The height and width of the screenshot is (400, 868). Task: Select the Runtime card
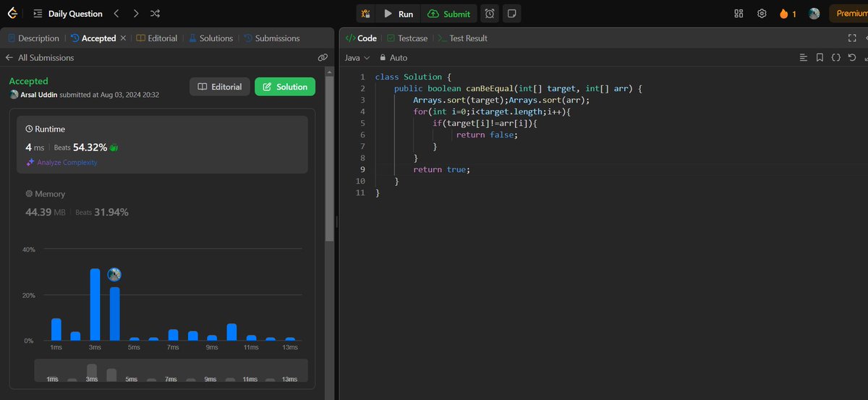pos(163,145)
